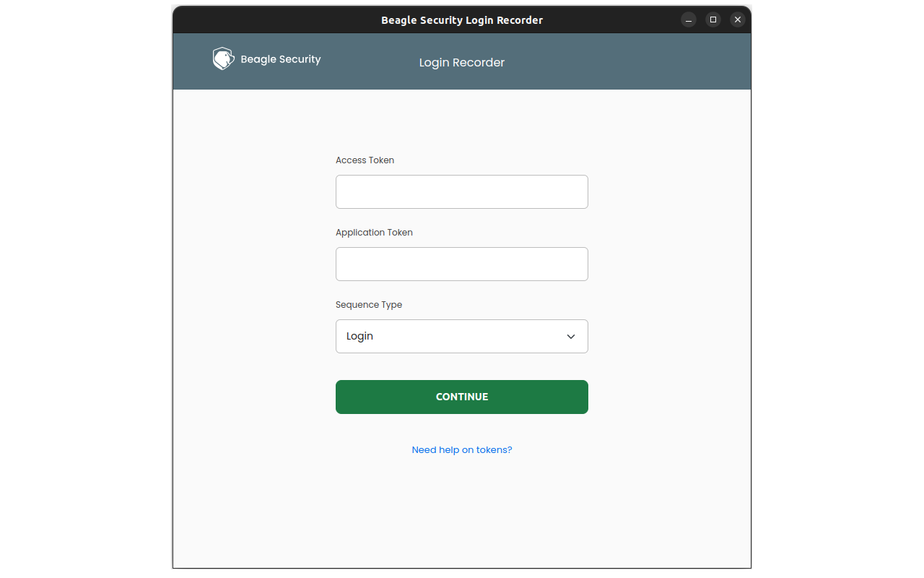Click the Application Token label
924x578 pixels.
374,233
